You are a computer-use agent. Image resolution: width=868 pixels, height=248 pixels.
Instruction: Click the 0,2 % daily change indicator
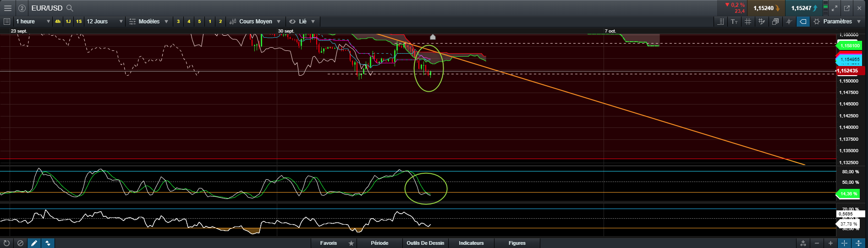(735, 5)
